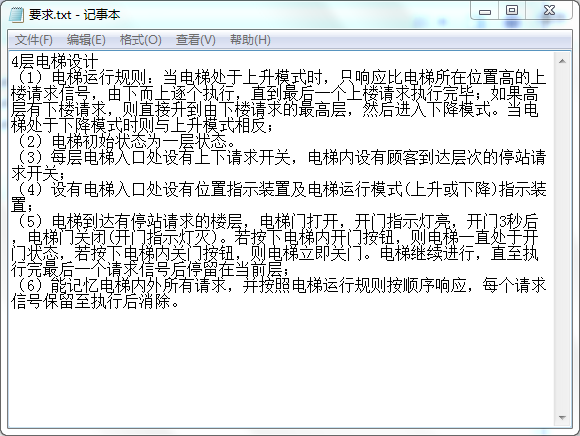580x436 pixels.
Task: Click the title text 4层电梯设计
Action: pos(55,61)
